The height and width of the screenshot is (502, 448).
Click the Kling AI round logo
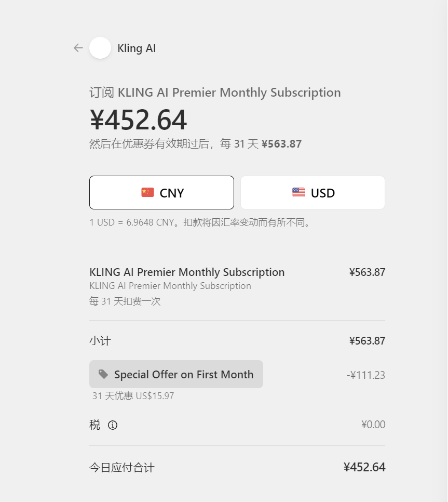(100, 48)
